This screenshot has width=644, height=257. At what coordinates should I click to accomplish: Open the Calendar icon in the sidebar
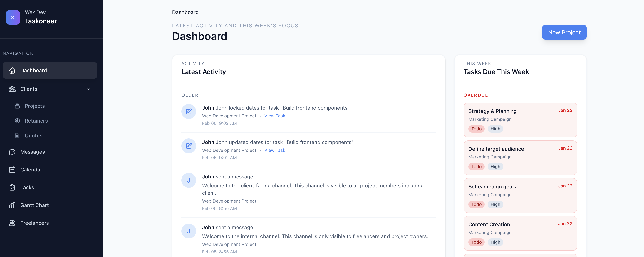tap(12, 169)
